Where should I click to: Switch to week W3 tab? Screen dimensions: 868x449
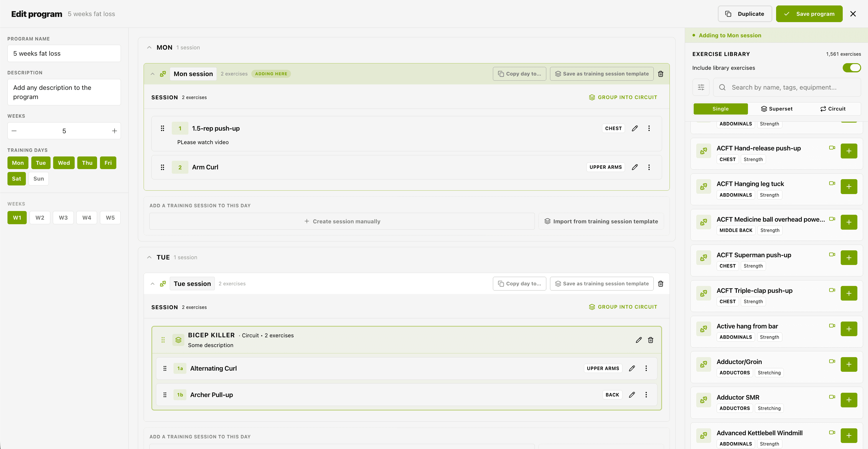click(x=63, y=218)
